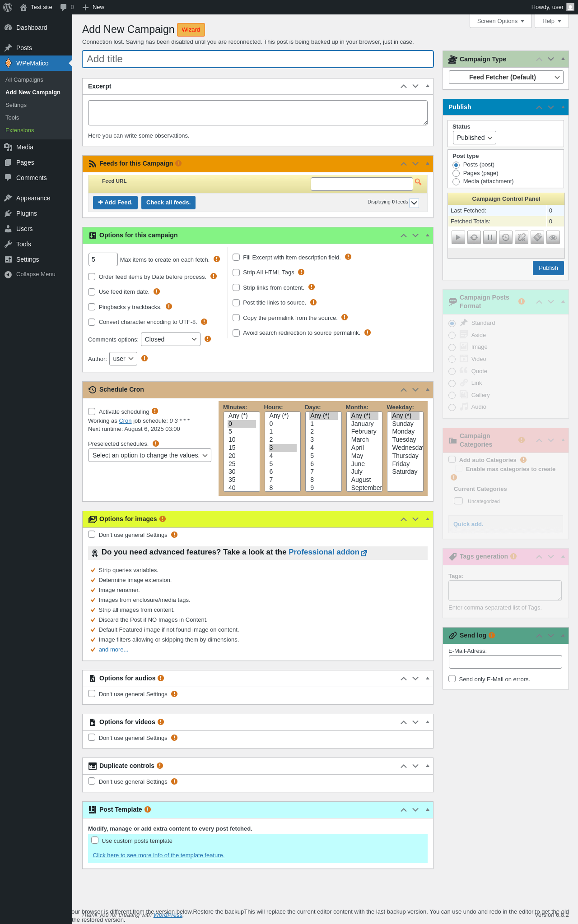Open WPeMatico Extensions submenu item

20,130
